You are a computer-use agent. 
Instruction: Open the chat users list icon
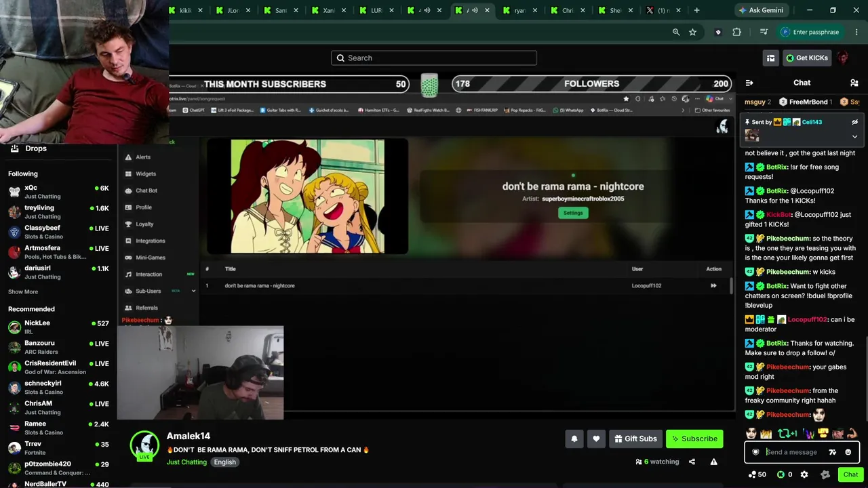pyautogui.click(x=854, y=83)
